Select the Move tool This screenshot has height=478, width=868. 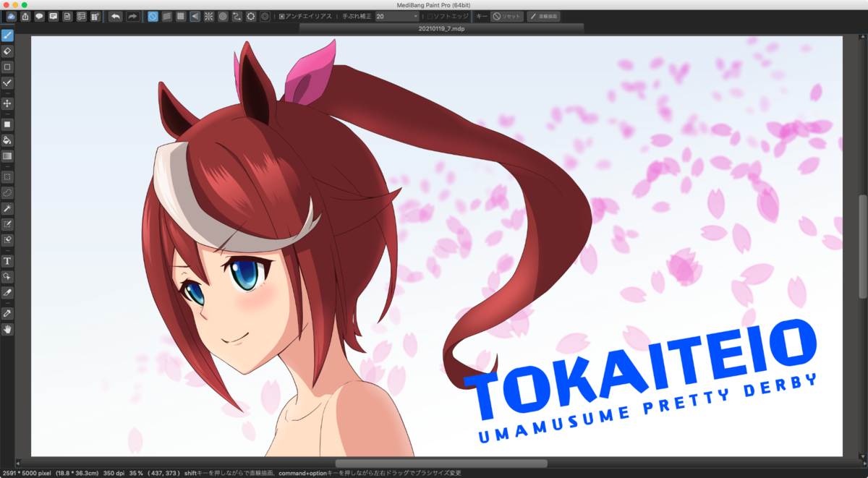(7, 103)
